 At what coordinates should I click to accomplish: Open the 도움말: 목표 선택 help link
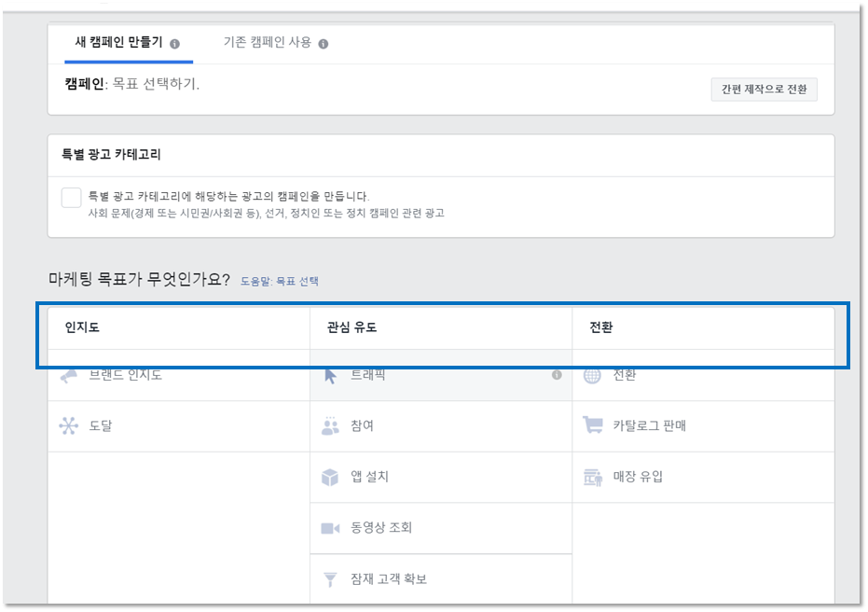[280, 282]
